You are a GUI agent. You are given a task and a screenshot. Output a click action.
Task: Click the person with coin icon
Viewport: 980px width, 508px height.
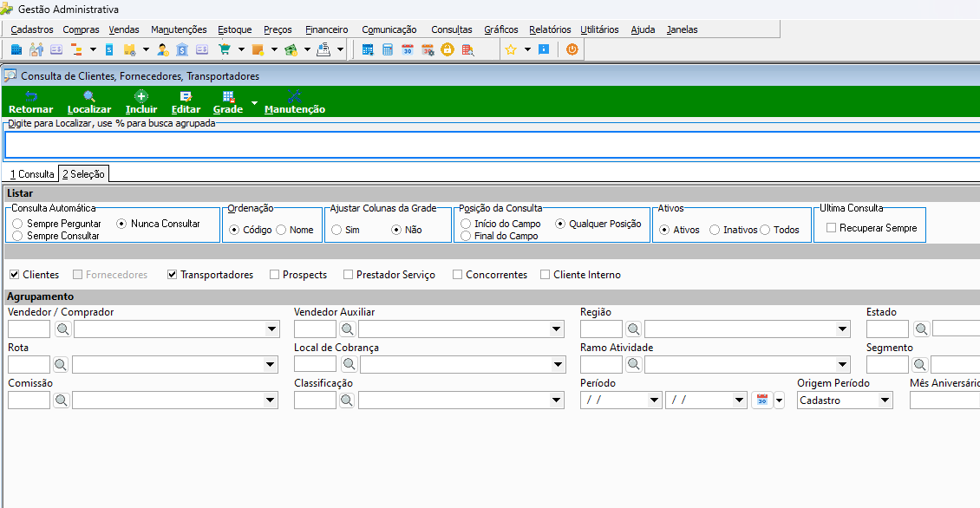point(162,49)
